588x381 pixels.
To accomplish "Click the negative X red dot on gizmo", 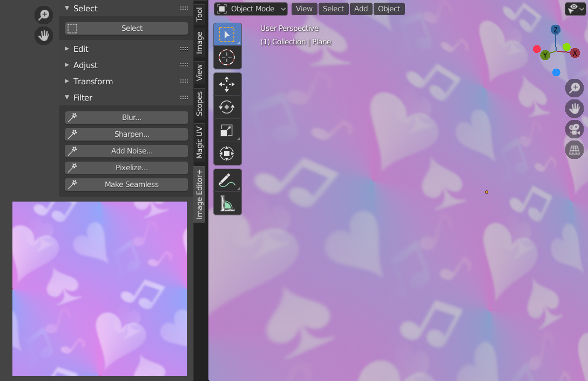I will point(537,49).
